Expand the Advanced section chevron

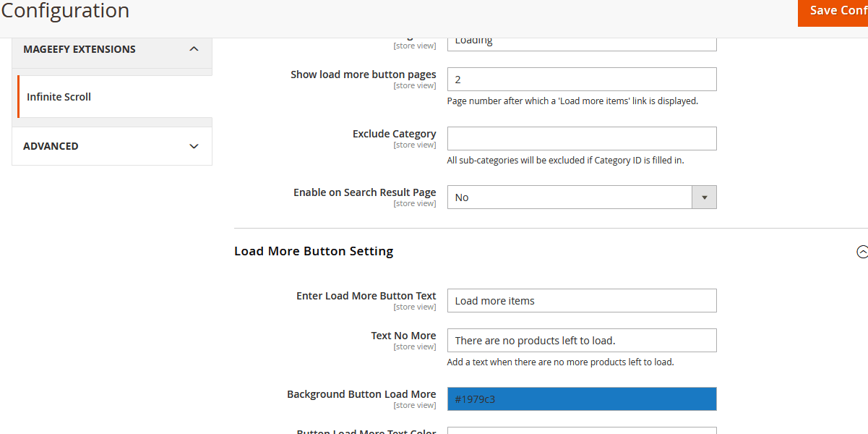point(194,146)
